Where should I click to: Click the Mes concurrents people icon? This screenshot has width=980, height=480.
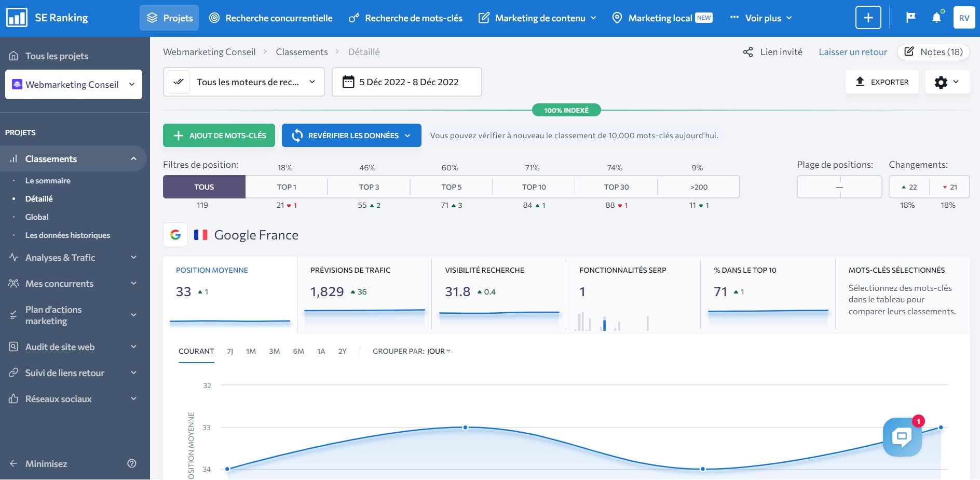pyautogui.click(x=13, y=283)
